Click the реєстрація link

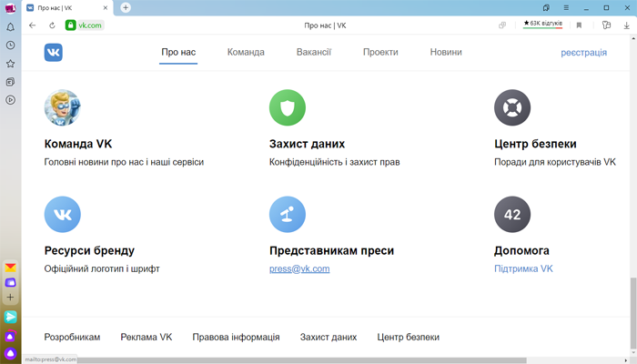point(584,53)
